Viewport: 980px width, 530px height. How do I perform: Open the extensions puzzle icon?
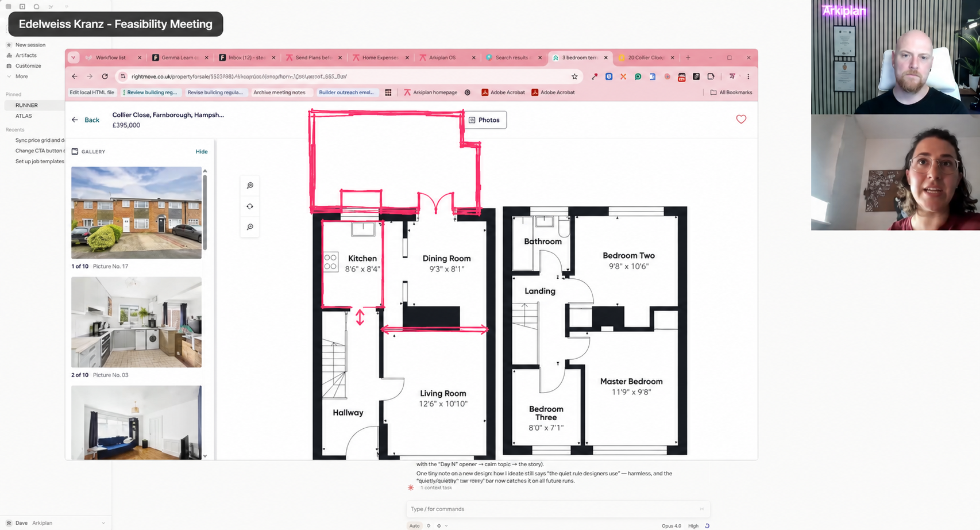711,76
